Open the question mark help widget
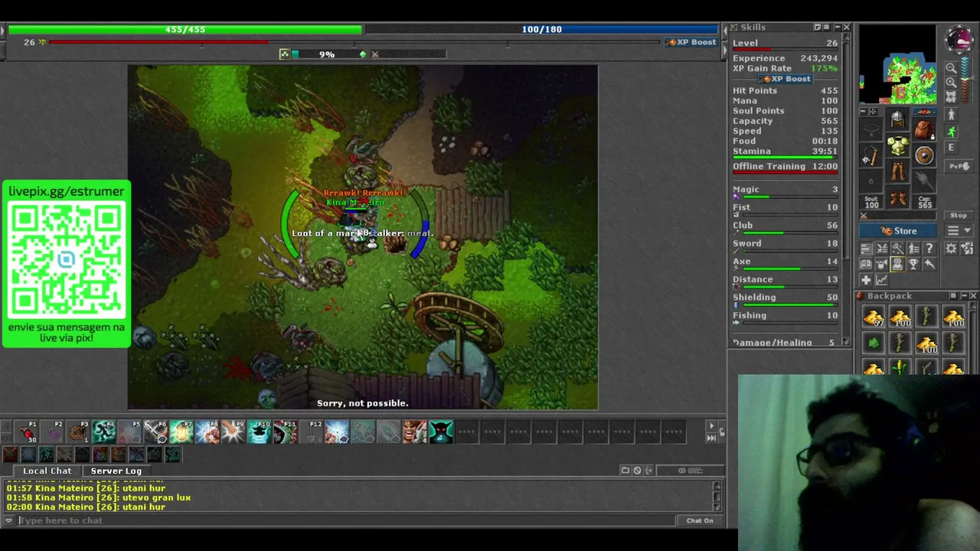Screen dimensions: 980x551 tap(929, 249)
